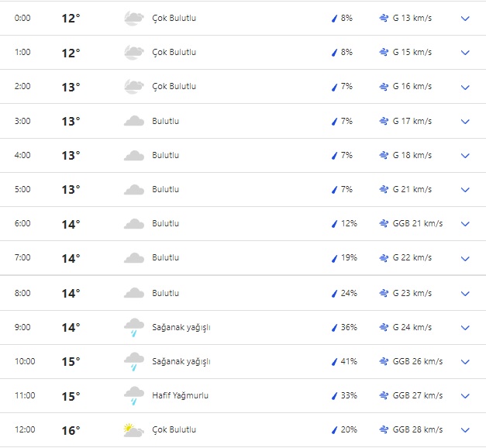Click the raindrop icon next to 36%
This screenshot has height=448, width=486.
point(335,328)
